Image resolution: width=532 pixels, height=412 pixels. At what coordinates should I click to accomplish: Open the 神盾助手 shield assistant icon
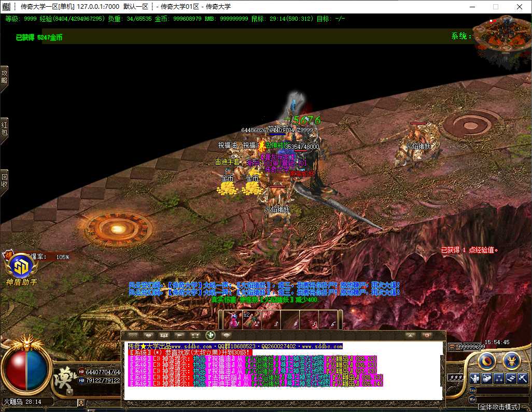(21, 269)
